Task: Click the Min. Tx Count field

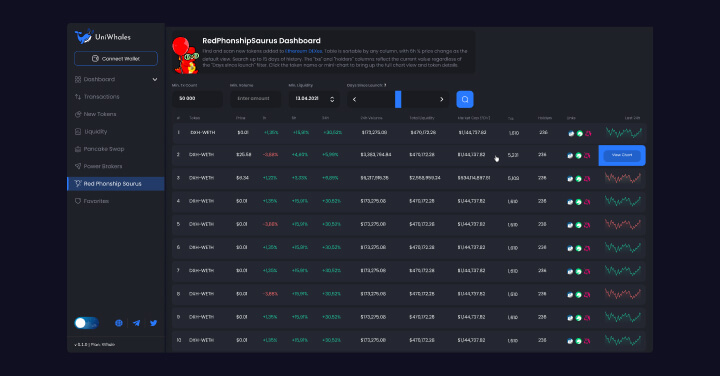Action: click(197, 99)
